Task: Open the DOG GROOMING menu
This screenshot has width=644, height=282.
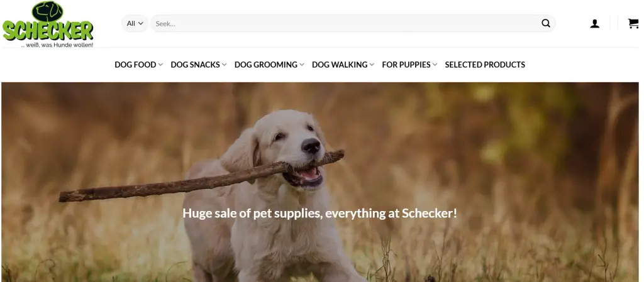Action: 269,65
